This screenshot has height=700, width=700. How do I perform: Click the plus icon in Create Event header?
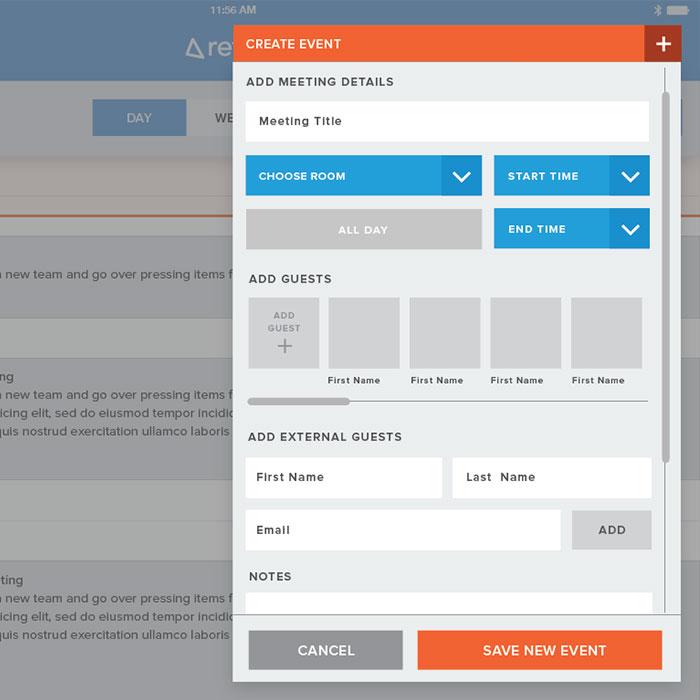point(662,44)
